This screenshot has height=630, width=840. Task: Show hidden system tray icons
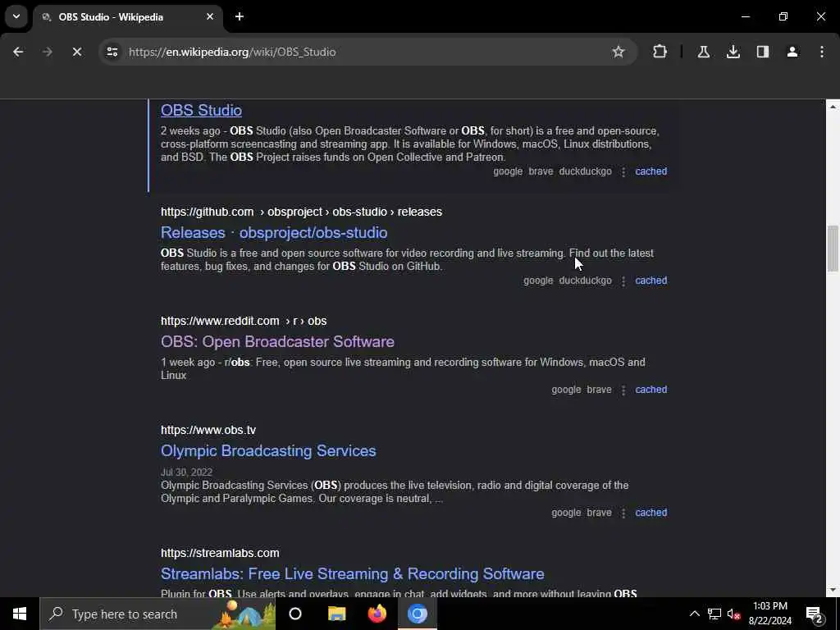coord(694,614)
